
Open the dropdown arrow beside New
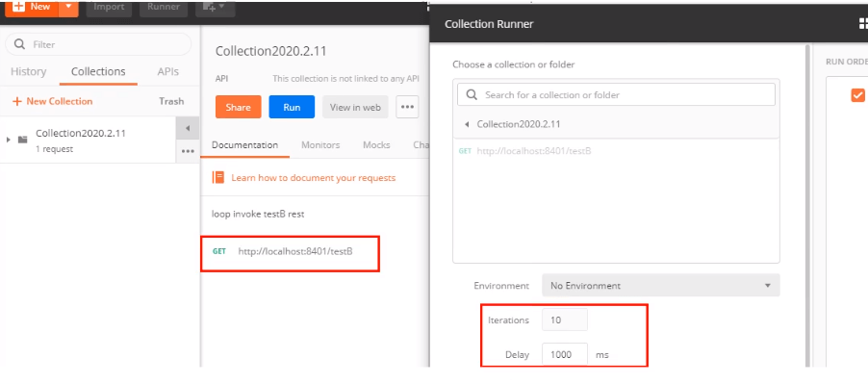(x=68, y=8)
